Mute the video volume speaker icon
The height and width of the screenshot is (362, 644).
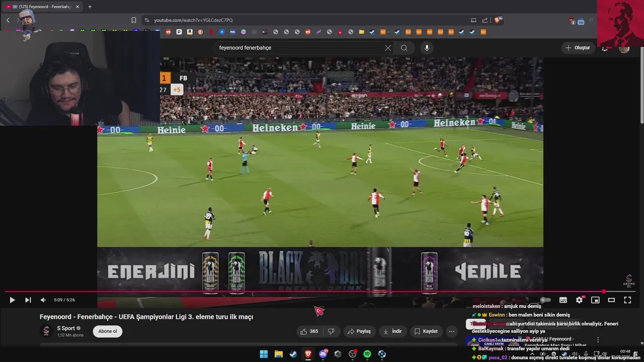[x=43, y=300]
